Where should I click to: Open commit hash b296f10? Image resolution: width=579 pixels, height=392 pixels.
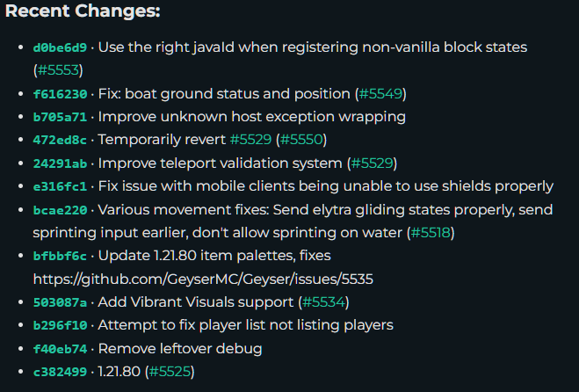point(60,325)
